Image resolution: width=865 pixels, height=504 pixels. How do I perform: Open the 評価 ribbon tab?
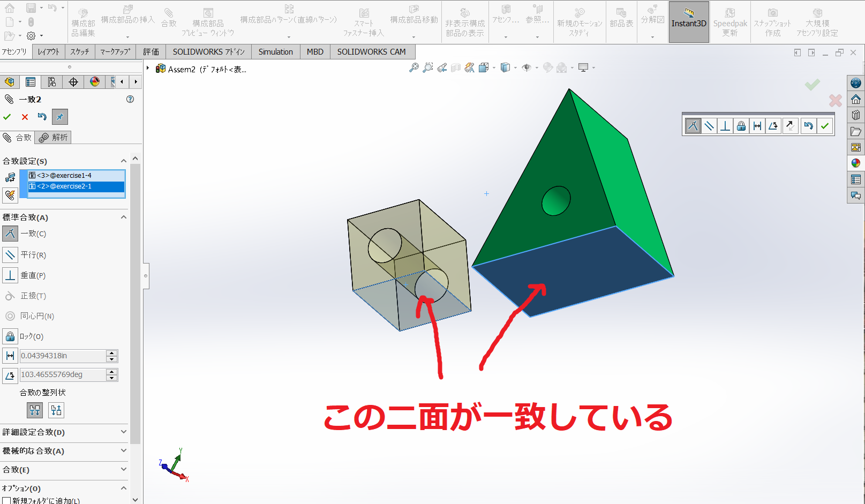tap(151, 51)
